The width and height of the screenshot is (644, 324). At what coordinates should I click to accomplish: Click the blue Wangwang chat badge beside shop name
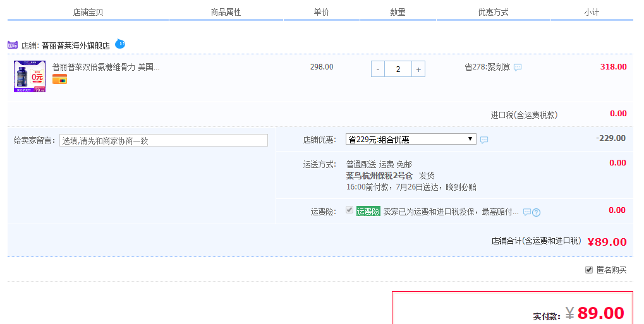[x=120, y=44]
